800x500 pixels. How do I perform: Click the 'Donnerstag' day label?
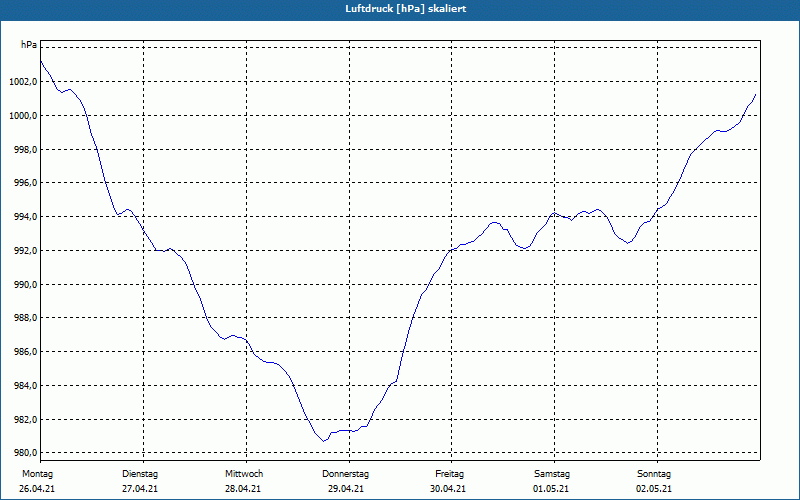click(x=345, y=474)
